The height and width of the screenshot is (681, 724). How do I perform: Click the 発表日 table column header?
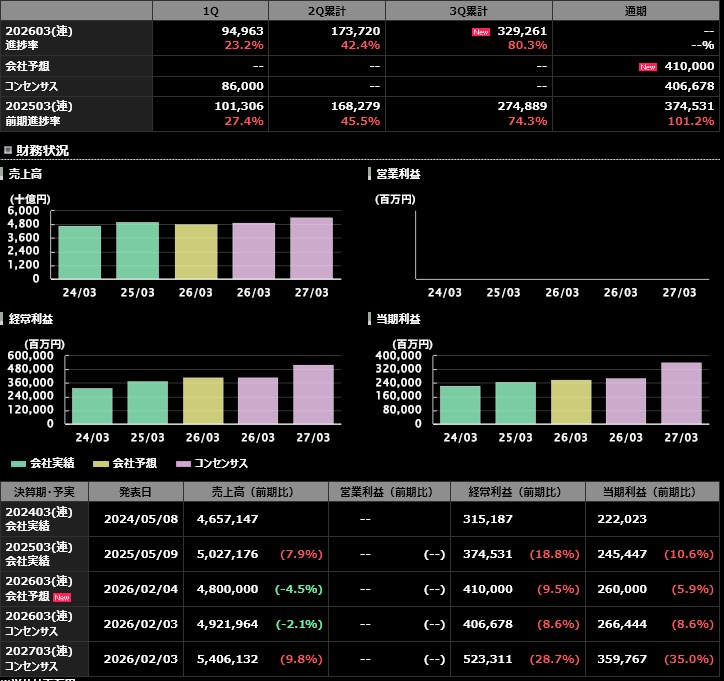point(136,492)
